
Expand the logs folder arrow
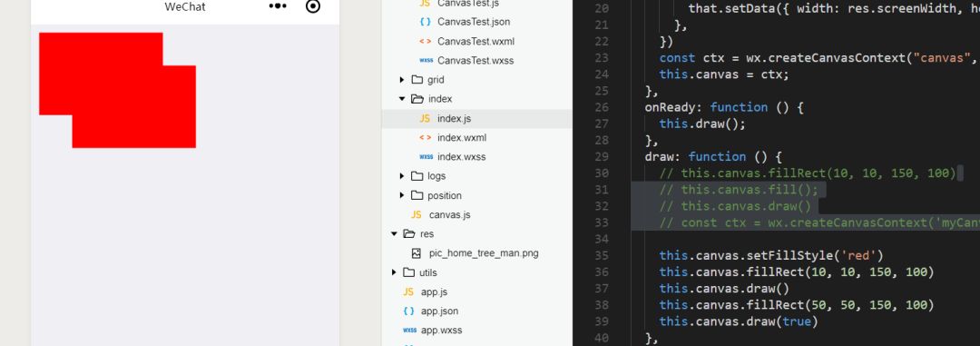tap(402, 176)
